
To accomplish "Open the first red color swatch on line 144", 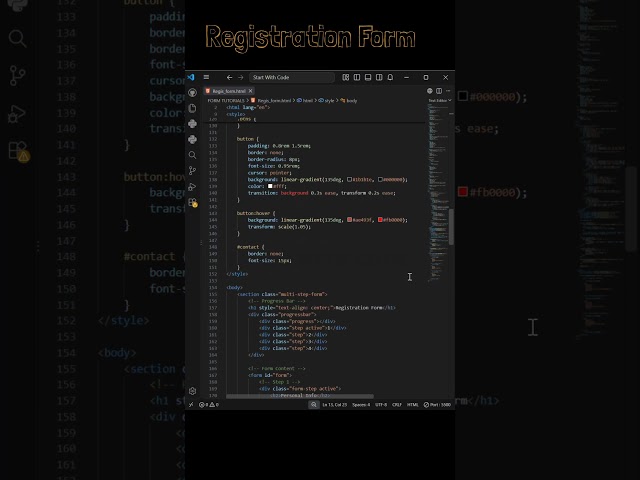I will [349, 220].
